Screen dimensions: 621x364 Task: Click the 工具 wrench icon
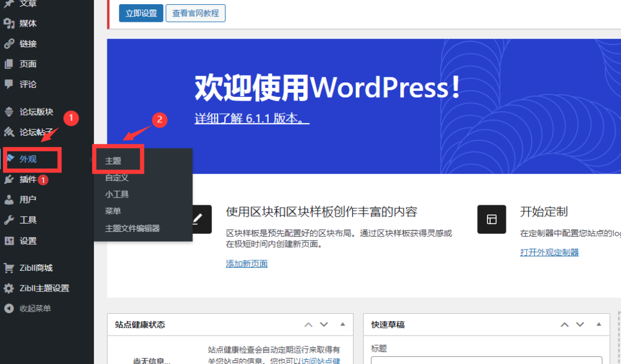click(x=9, y=220)
